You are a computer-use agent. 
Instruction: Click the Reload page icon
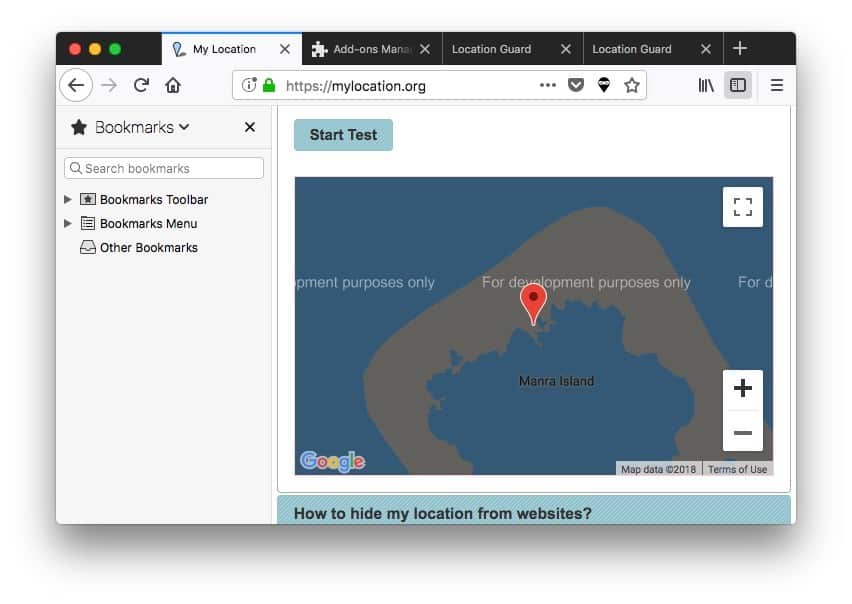pos(142,86)
